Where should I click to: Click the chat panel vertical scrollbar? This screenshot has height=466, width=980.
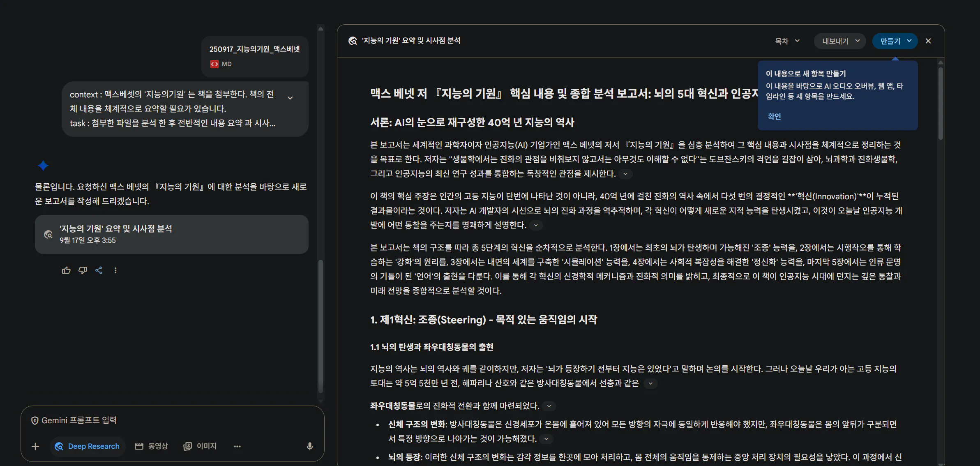[x=321, y=327]
